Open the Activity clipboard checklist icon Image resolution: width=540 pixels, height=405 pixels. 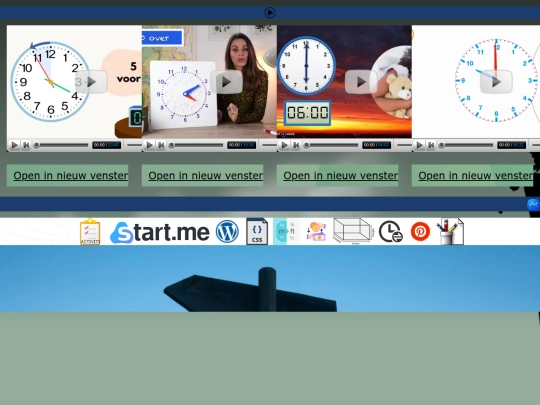90,232
